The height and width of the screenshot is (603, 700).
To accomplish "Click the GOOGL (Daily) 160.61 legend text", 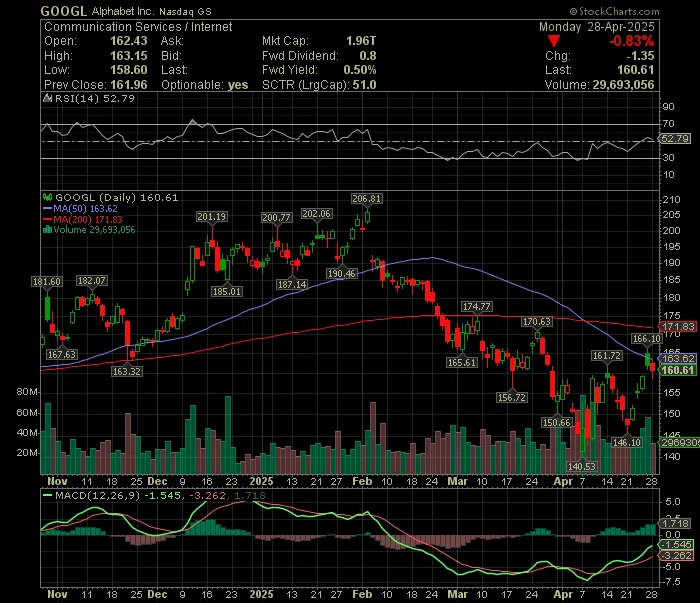I will 117,197.
